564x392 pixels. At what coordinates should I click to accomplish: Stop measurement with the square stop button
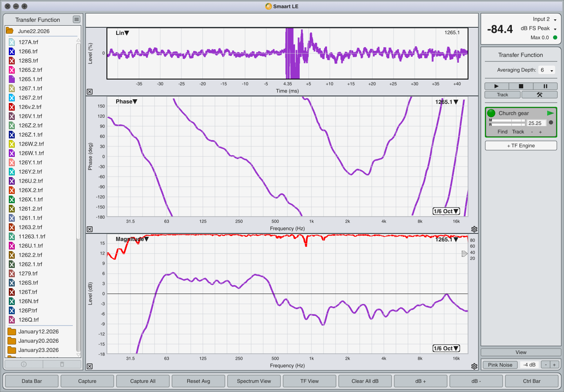pos(521,86)
